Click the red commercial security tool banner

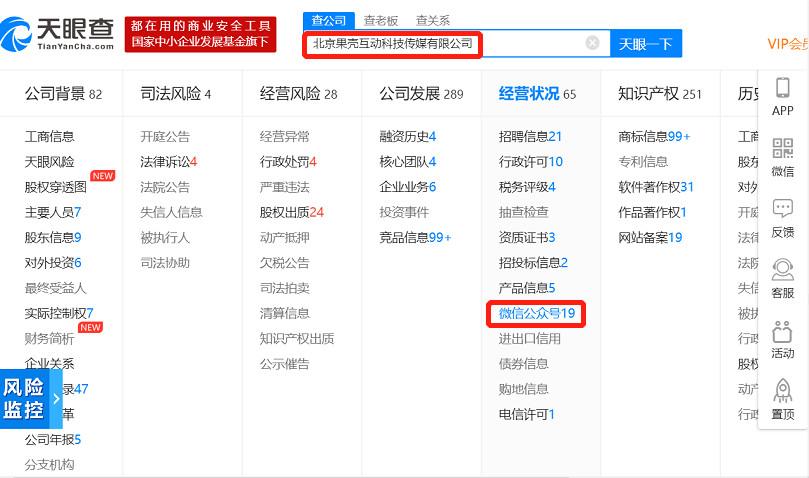click(201, 34)
